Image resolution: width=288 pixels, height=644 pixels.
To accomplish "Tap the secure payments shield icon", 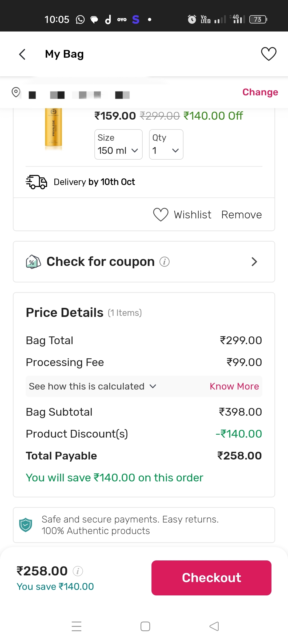I will point(26,525).
